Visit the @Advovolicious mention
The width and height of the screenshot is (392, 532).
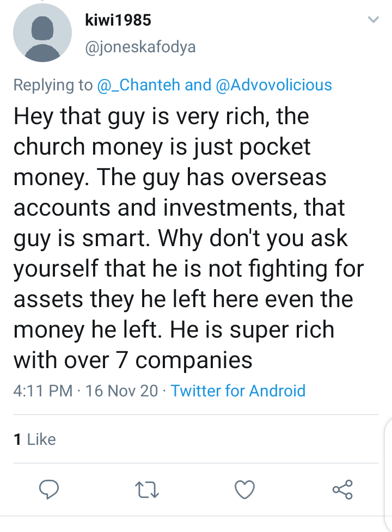274,85
